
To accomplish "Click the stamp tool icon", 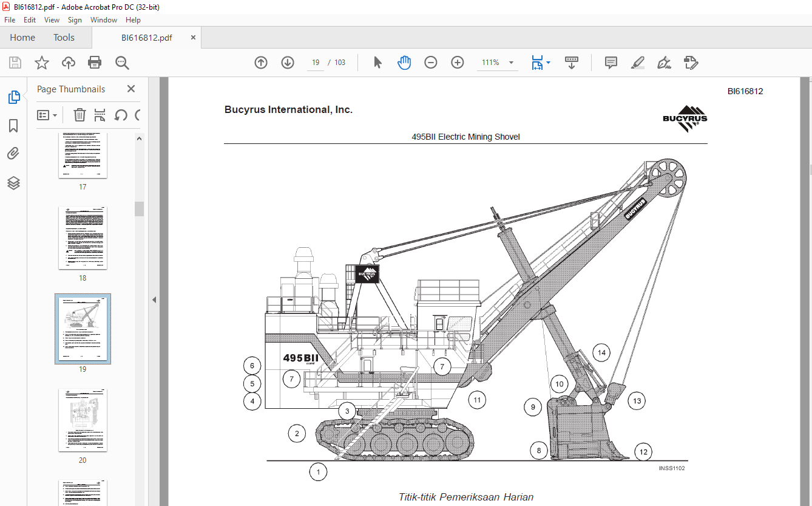I will point(691,63).
